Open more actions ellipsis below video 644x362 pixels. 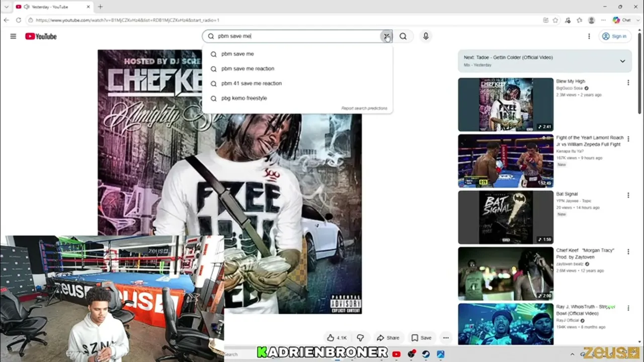[446, 338]
